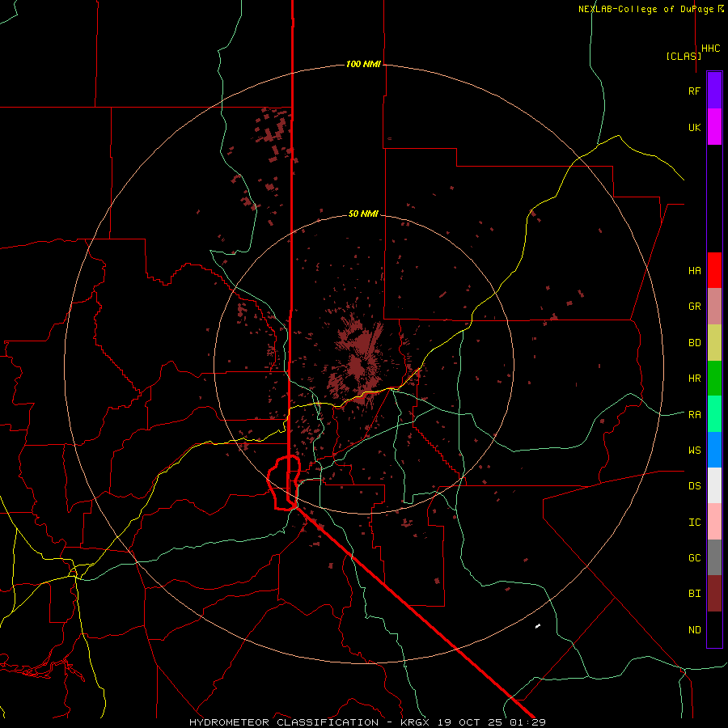Image resolution: width=728 pixels, height=728 pixels.
Task: Click the IC legend label
Action: pos(695,523)
